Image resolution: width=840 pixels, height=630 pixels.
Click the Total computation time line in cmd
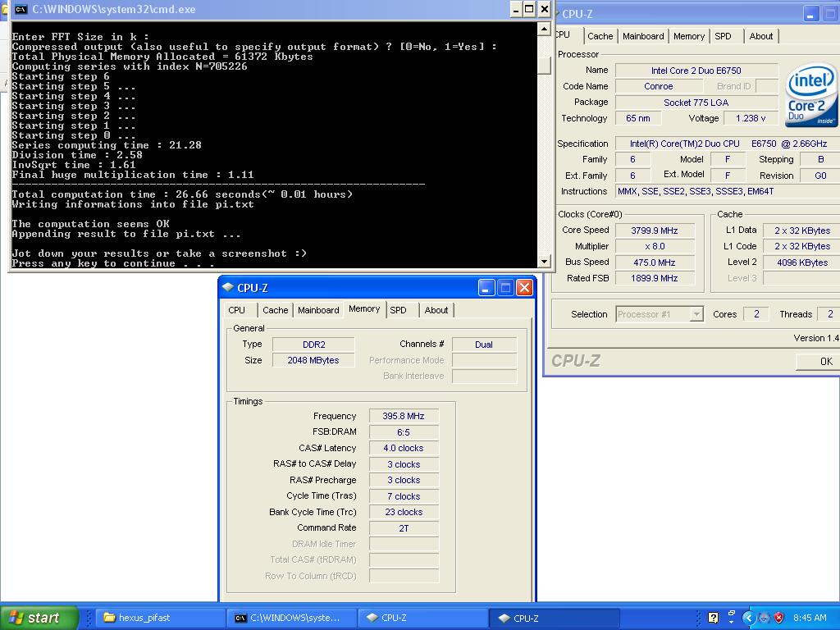pyautogui.click(x=182, y=194)
